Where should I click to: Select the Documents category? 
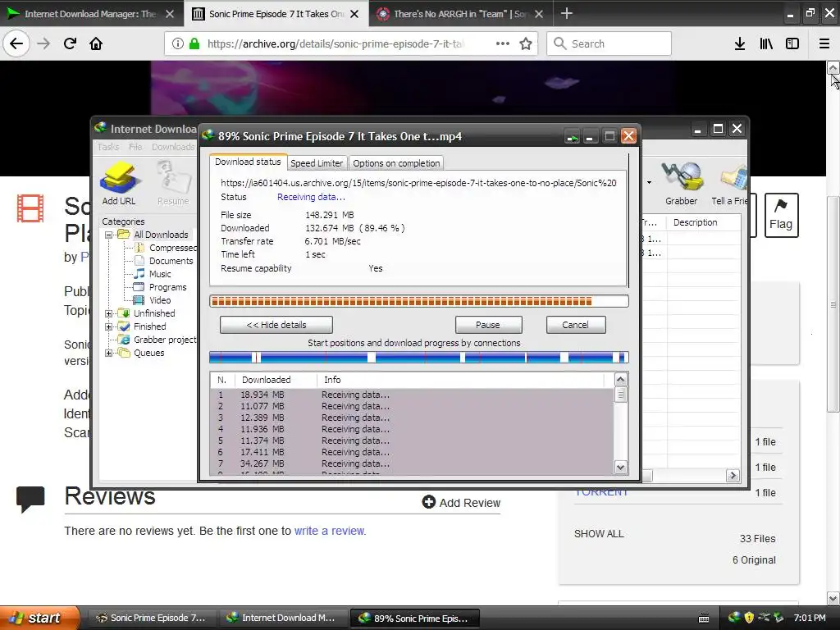click(171, 261)
